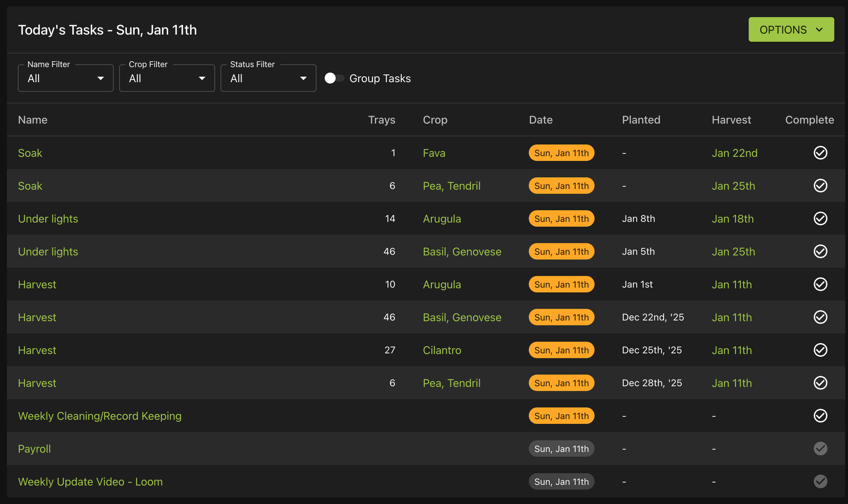The width and height of the screenshot is (848, 504).
Task: Expand the Crop Filter dropdown
Action: [x=167, y=78]
